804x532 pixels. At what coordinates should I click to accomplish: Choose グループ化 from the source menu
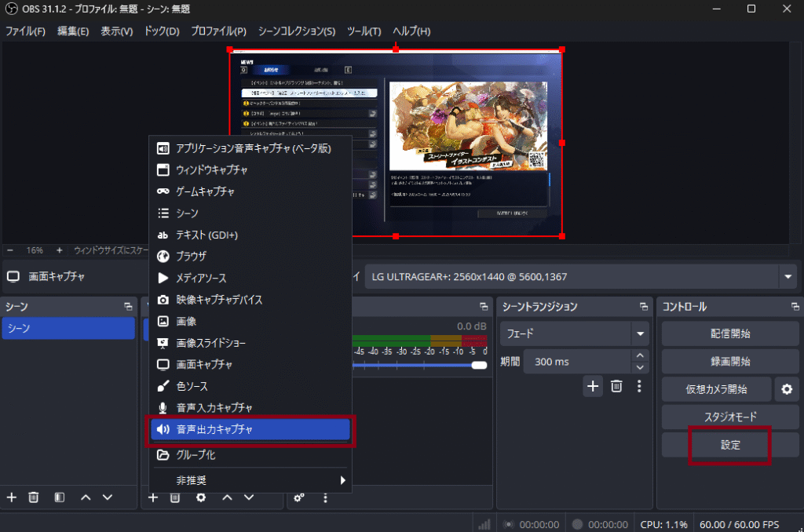click(x=250, y=454)
